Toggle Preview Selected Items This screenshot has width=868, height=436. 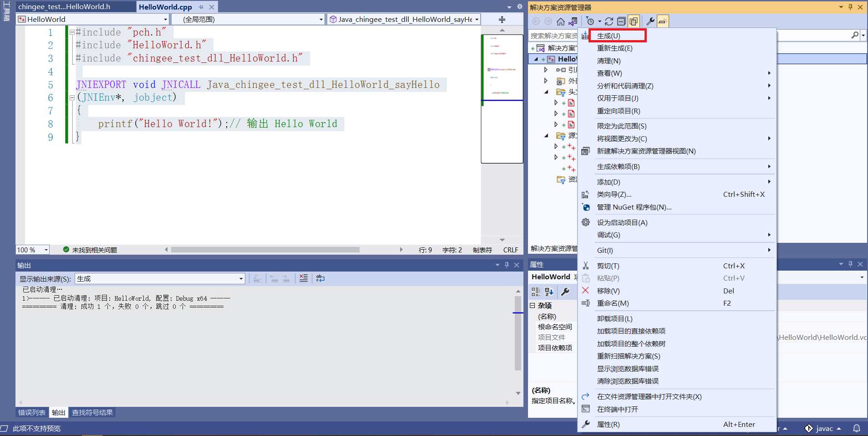tap(663, 21)
